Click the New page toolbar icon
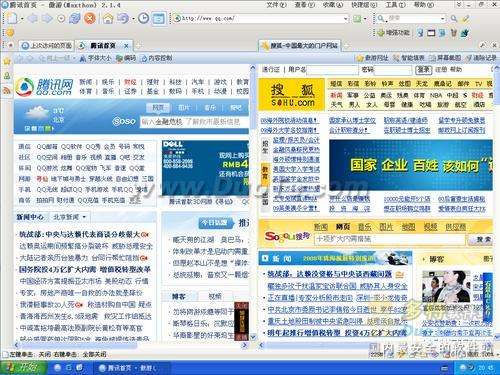The width and height of the screenshot is (500, 375). coord(12,18)
